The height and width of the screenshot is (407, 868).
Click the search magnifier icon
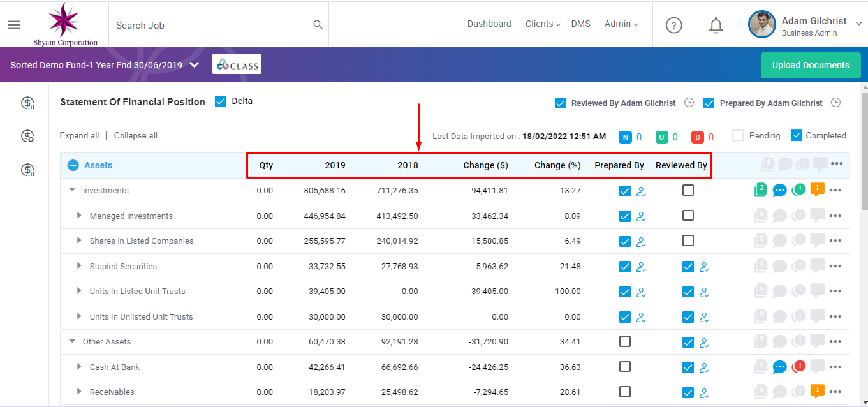[x=318, y=25]
